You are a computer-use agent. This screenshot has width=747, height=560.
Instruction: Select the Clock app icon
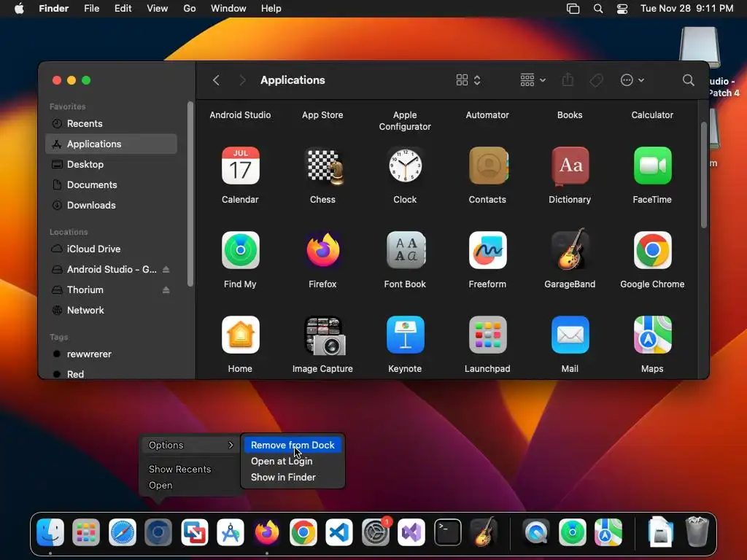405,166
